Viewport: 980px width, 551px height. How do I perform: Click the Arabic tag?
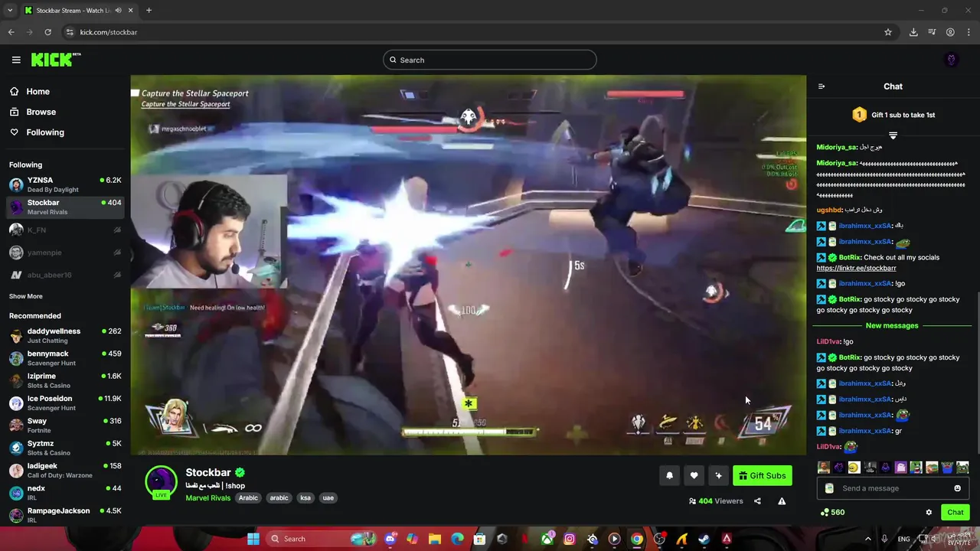tap(248, 498)
